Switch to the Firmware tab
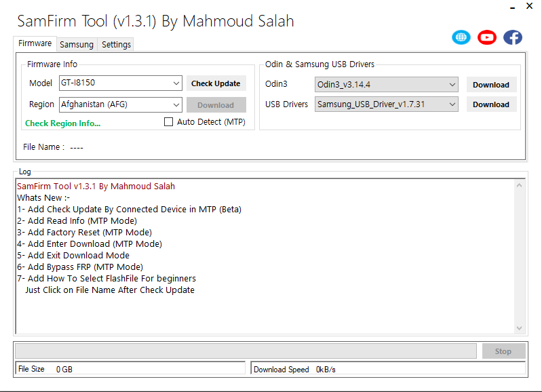The width and height of the screenshot is (542, 392). (x=35, y=43)
